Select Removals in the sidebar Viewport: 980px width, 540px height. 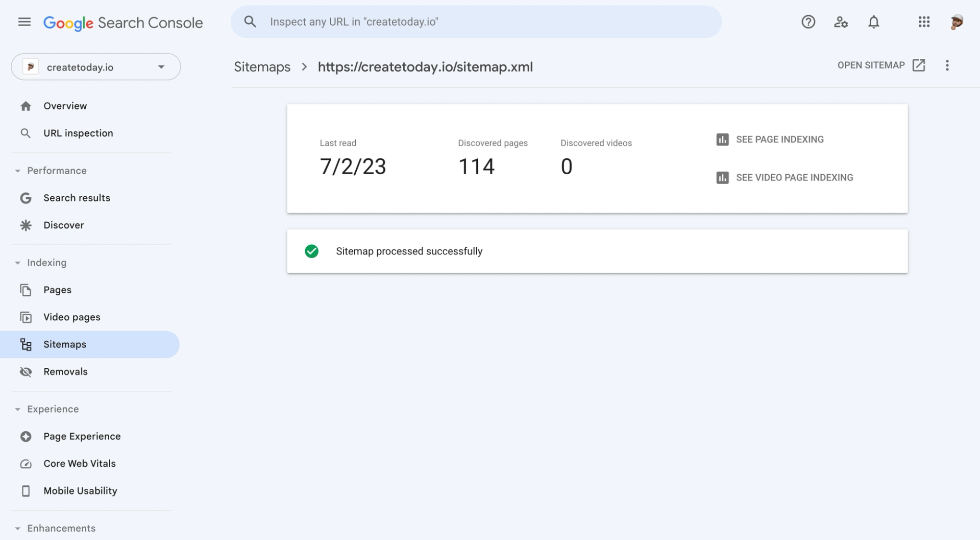point(65,371)
